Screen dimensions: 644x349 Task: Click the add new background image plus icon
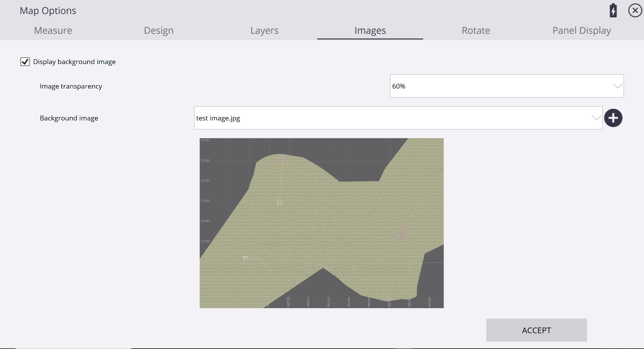click(613, 118)
